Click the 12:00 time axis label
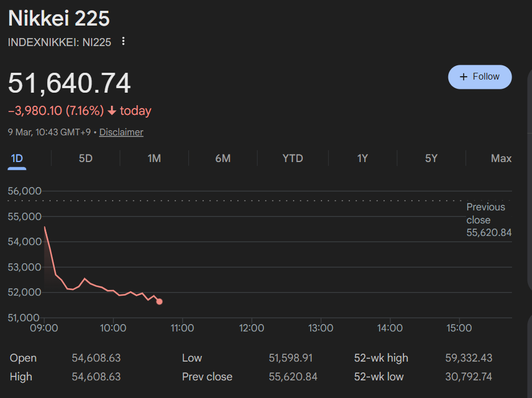Viewport: 532px width, 398px height. tap(251, 328)
